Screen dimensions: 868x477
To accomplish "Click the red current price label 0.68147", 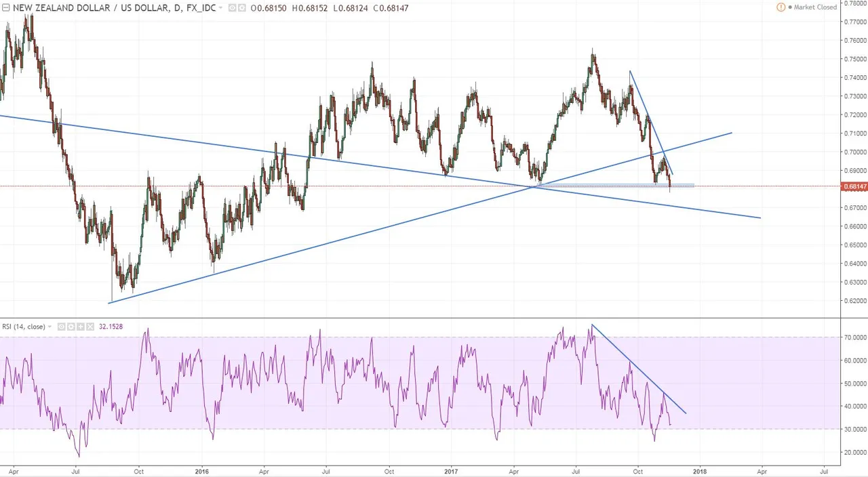I will tap(854, 186).
